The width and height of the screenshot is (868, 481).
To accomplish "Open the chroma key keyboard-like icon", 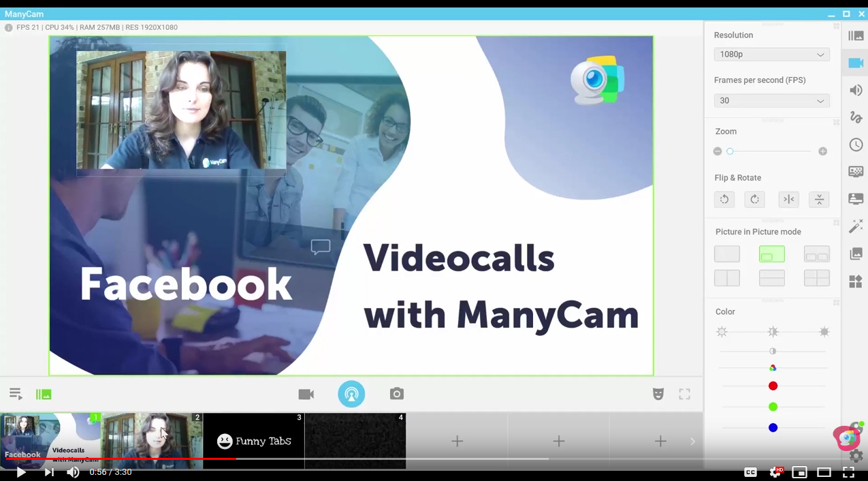I will 856,172.
